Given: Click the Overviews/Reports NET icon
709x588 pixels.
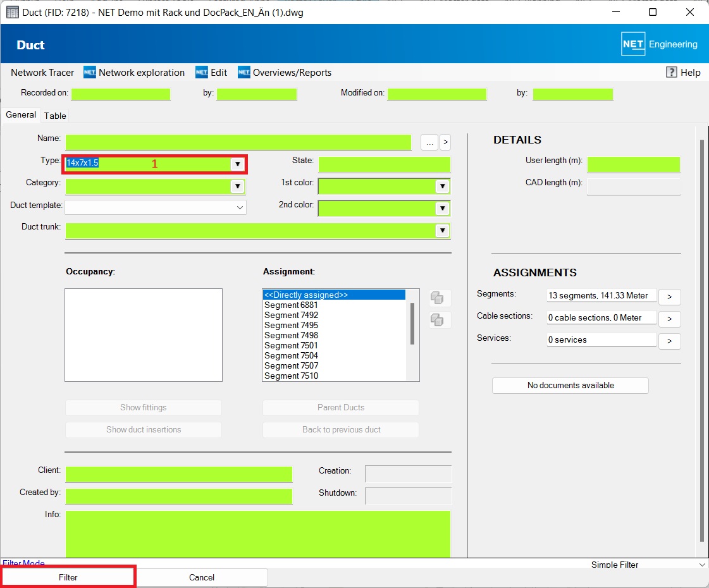Looking at the screenshot, I should click(x=244, y=73).
